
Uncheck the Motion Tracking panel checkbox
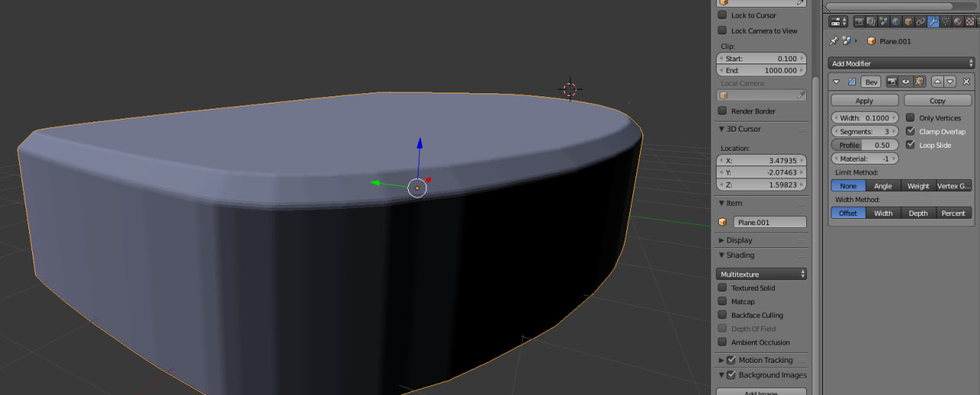731,360
